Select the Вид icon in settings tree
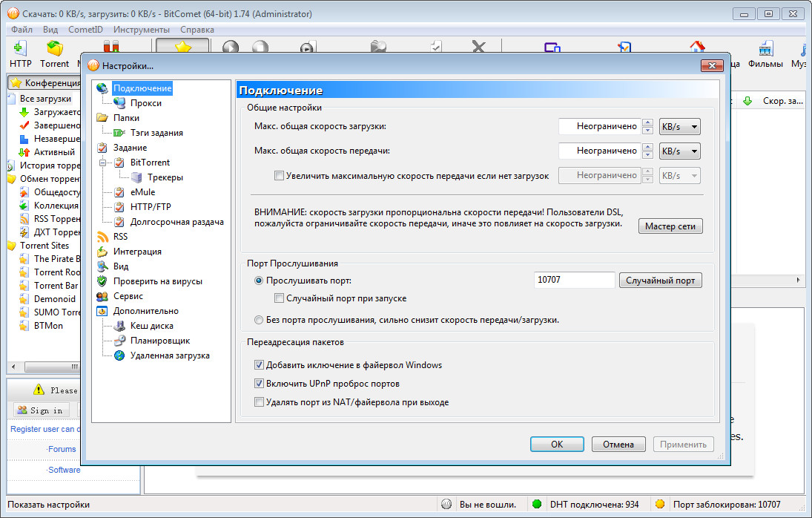Image resolution: width=812 pixels, height=518 pixels. [x=102, y=266]
